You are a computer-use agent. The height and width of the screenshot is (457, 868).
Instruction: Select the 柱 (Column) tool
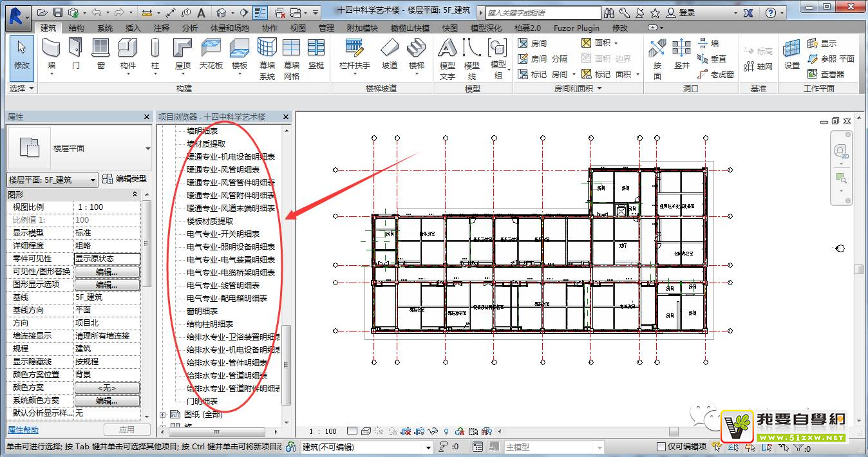point(155,54)
